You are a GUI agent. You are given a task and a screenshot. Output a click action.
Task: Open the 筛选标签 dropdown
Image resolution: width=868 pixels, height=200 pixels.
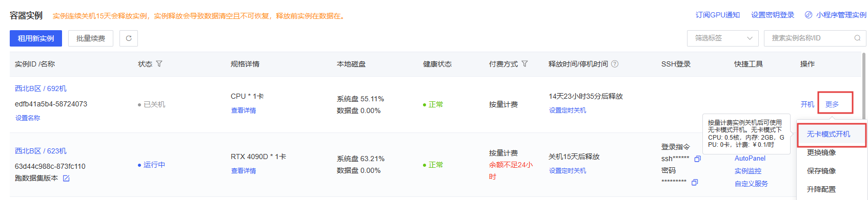722,38
